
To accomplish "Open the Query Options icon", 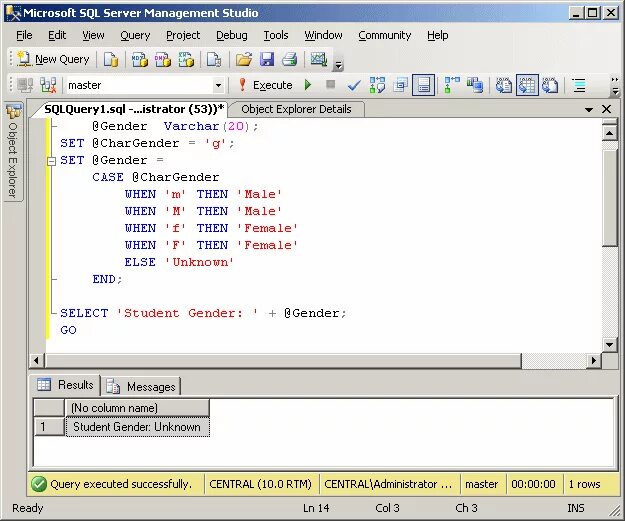I will click(400, 85).
